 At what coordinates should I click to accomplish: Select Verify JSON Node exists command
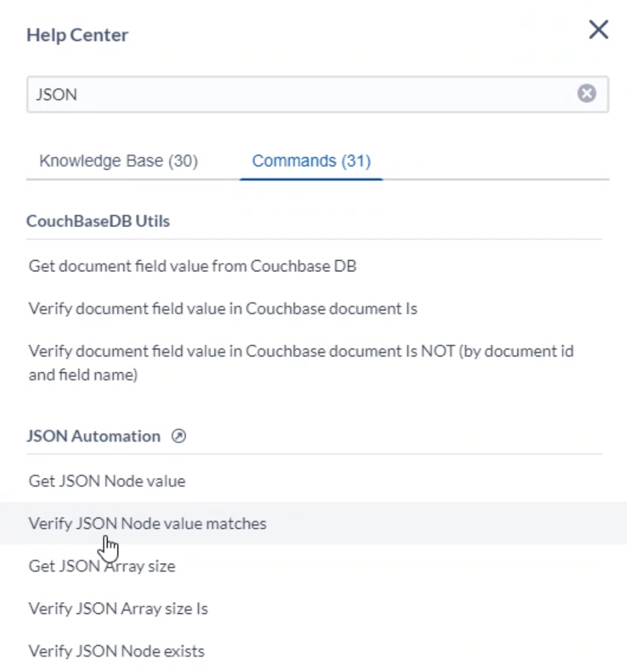[x=116, y=652]
